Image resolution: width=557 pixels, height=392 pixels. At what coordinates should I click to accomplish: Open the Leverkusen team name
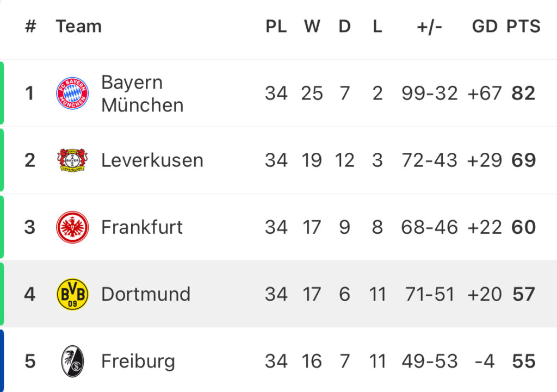[x=152, y=160]
